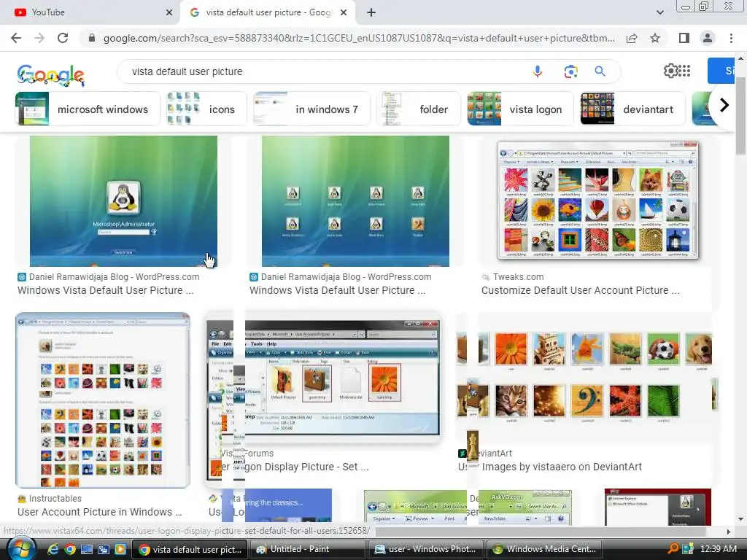Click the Instructables source label

55,499
